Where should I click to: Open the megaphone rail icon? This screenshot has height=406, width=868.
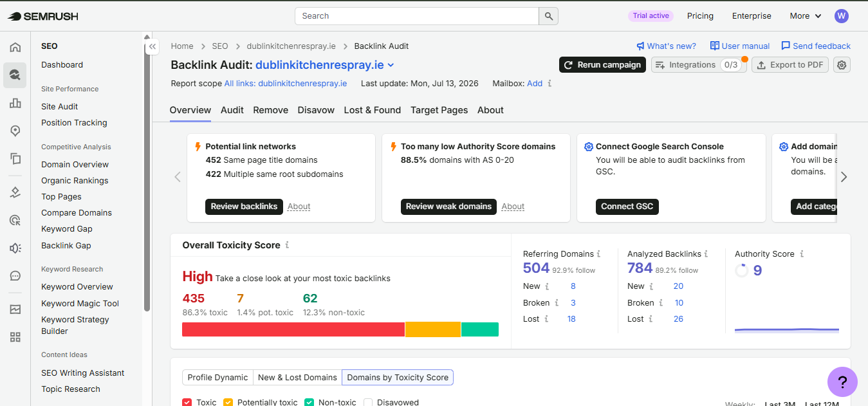click(x=15, y=248)
